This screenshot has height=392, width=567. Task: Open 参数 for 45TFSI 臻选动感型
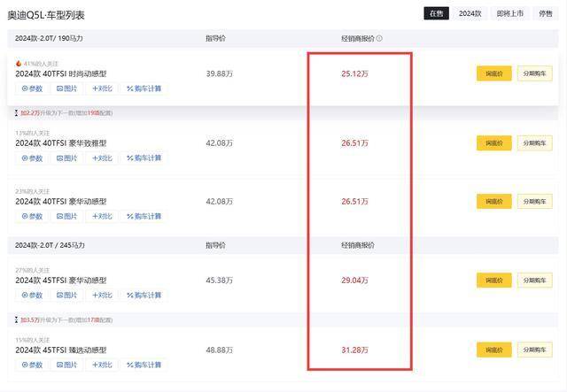tap(32, 365)
